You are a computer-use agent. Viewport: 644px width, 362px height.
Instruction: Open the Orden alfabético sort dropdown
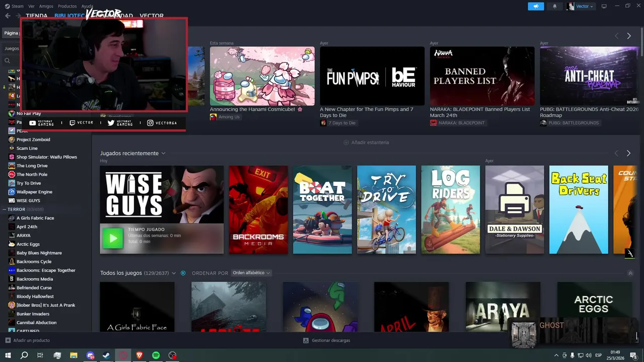[x=252, y=273]
